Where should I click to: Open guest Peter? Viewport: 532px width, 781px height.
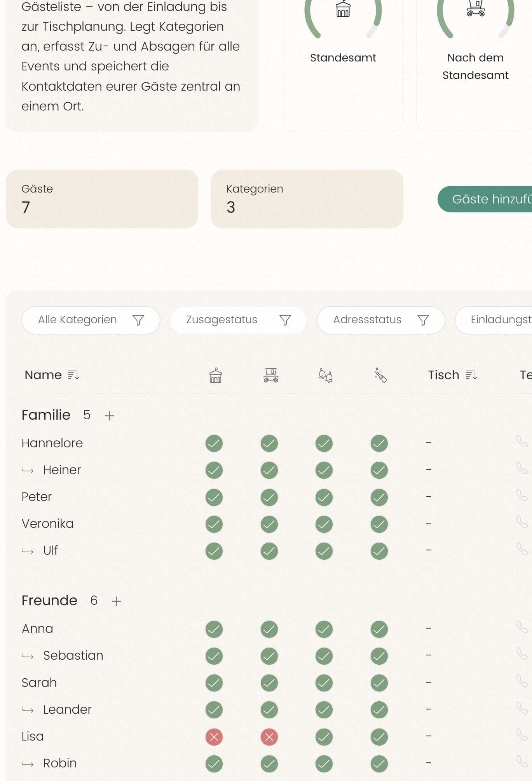(x=37, y=497)
